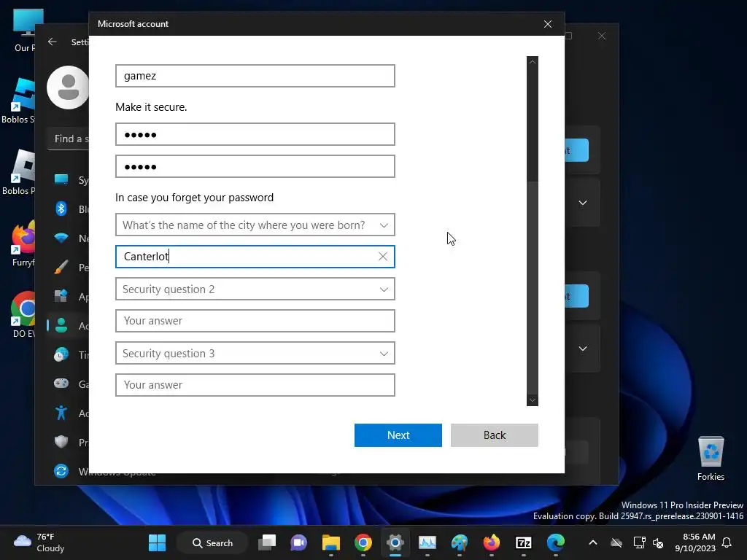747x560 pixels.
Task: Show hidden system tray icons
Action: click(x=592, y=542)
